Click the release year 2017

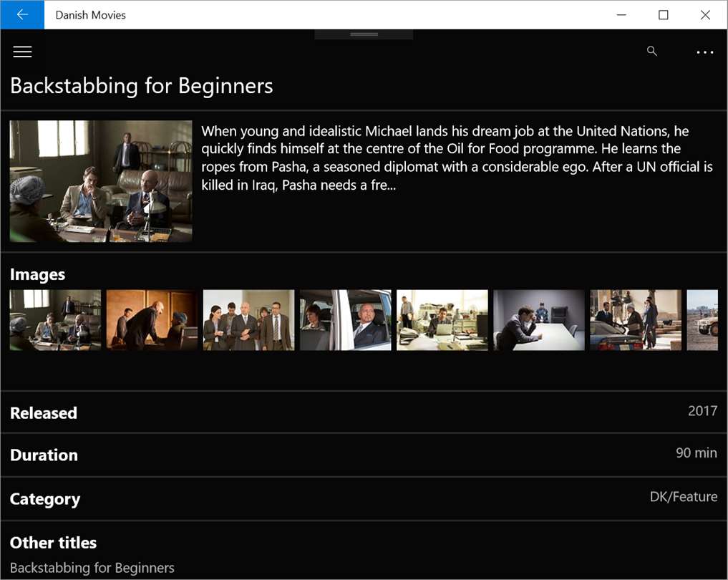[702, 411]
